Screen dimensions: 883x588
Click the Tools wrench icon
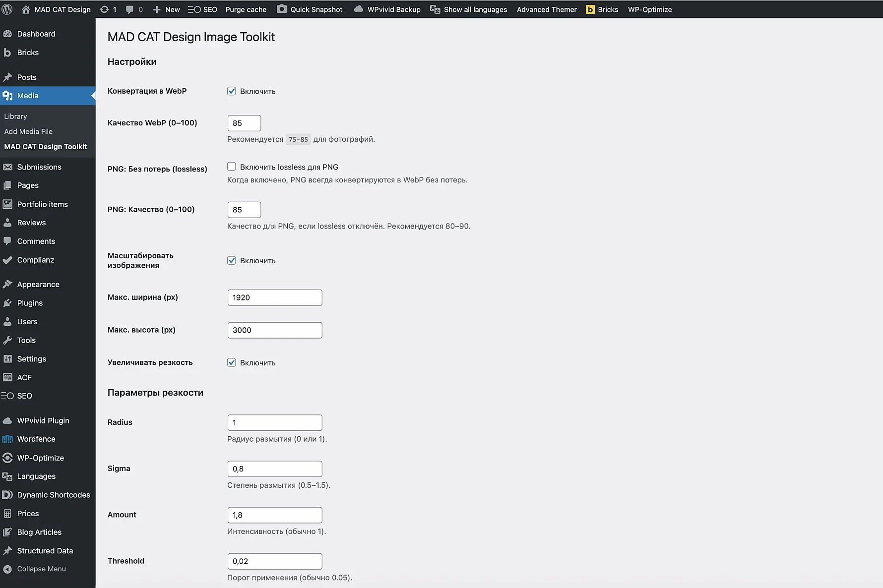click(x=7, y=340)
